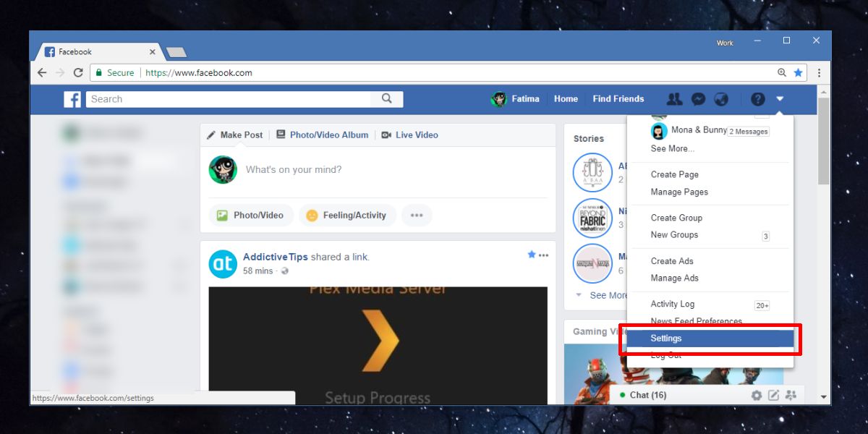Expand See More under Stories
Viewport: 868px width, 434px height.
point(608,295)
